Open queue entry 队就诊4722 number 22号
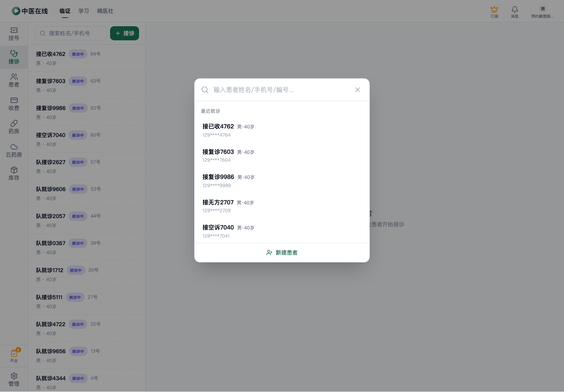Screen dimensions: 564x392 (87, 328)
